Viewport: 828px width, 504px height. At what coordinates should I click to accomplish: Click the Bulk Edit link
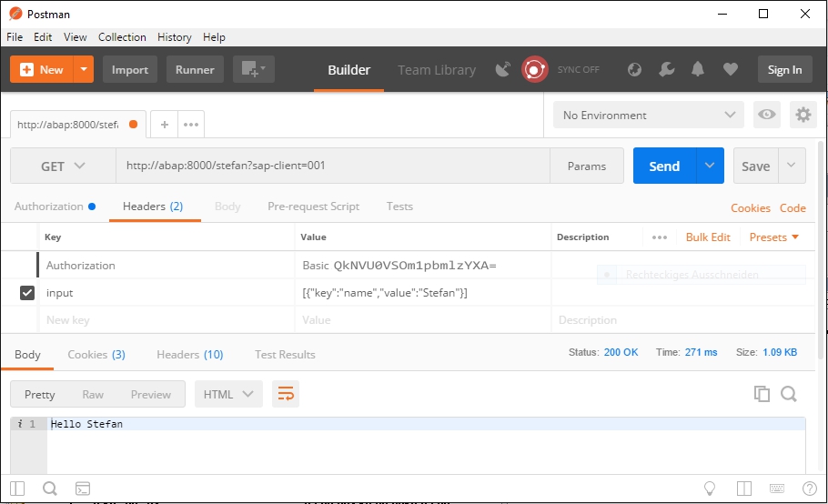click(708, 237)
